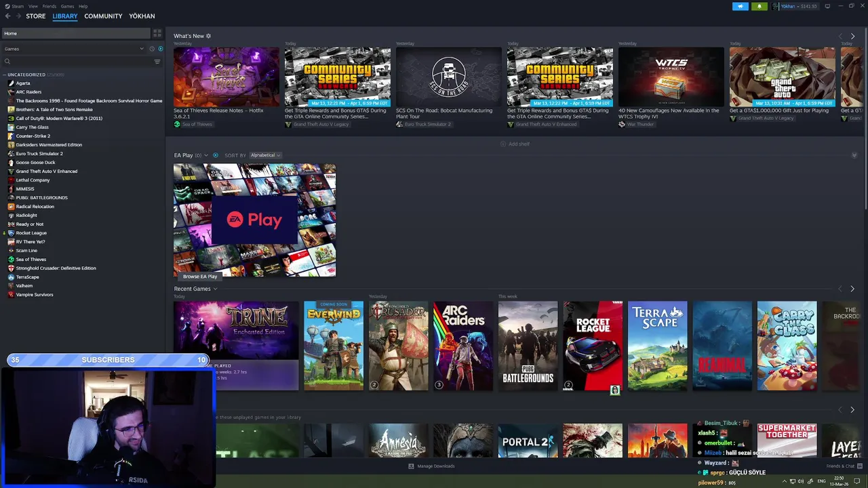
Task: Open the Friends menu
Action: pyautogui.click(x=50, y=6)
